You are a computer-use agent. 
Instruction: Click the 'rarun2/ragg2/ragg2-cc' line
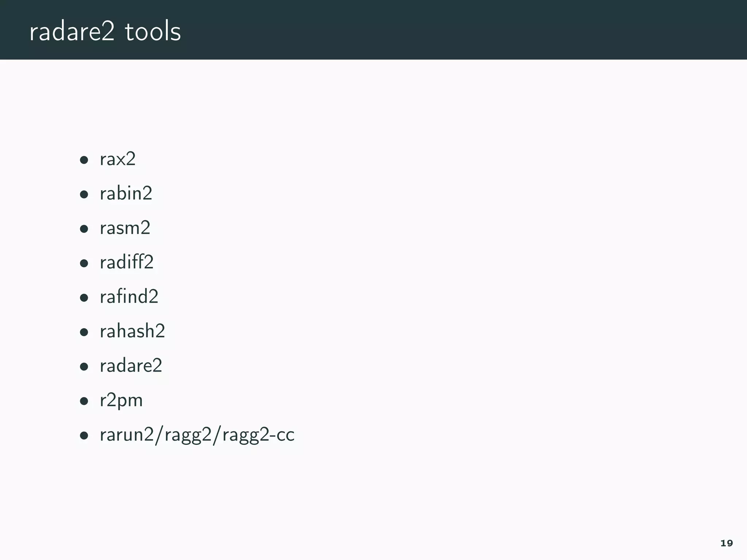[x=197, y=435]
